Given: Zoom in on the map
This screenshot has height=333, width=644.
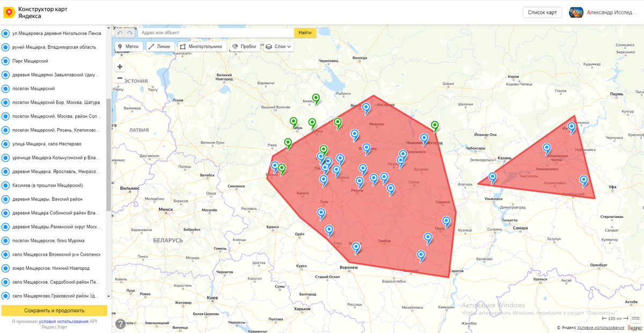Looking at the screenshot, I should click(x=120, y=66).
